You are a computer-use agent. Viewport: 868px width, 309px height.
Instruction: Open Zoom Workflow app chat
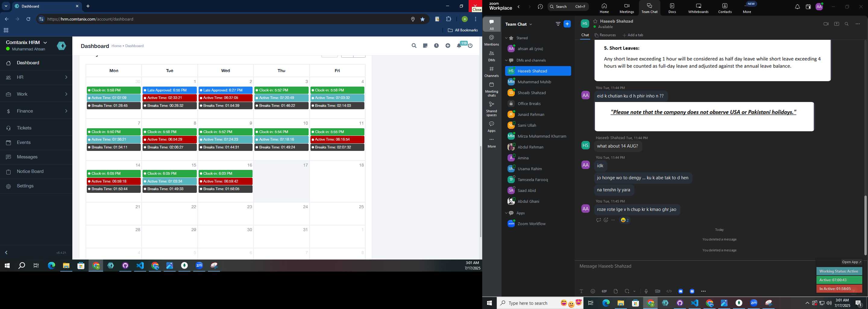(538, 224)
